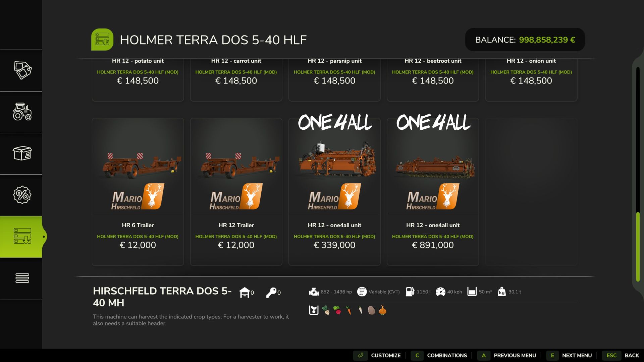This screenshot has height=362, width=644.
Task: Open Combinations from the bottom bar
Action: pos(440,355)
